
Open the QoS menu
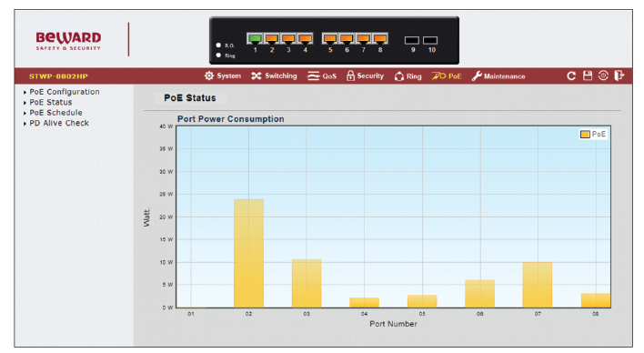[x=322, y=76]
